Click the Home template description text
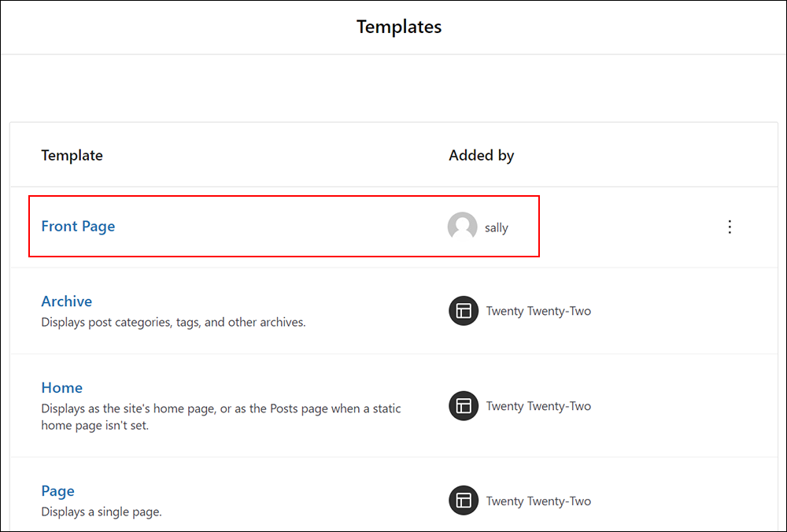Viewport: 787px width, 532px height. click(x=221, y=417)
